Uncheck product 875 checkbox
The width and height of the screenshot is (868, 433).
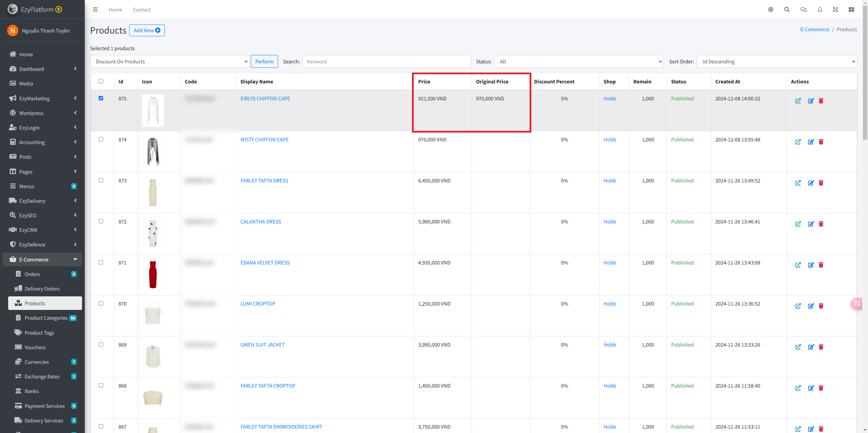(101, 98)
